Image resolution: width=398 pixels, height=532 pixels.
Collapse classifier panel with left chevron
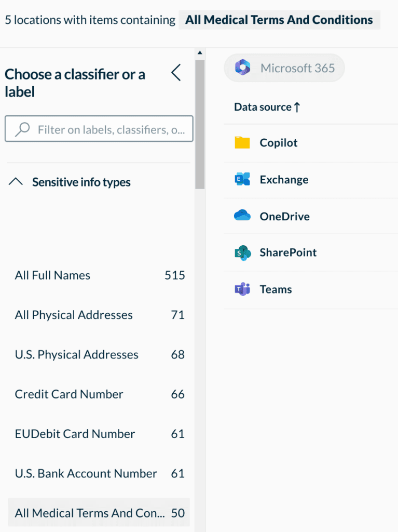point(176,73)
